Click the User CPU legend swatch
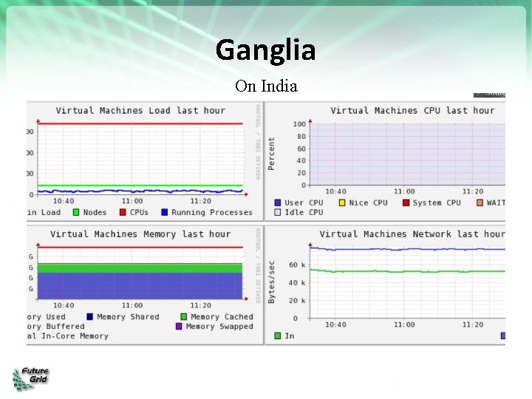Screen dimensions: 532x399 pos(278,203)
